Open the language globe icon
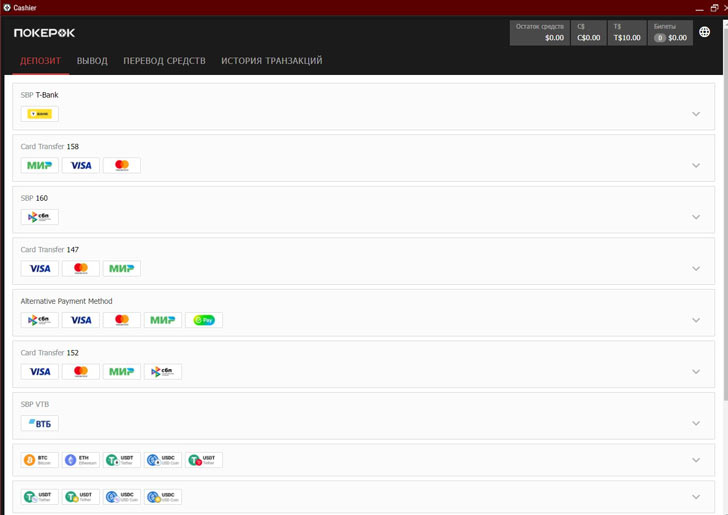 pyautogui.click(x=704, y=32)
